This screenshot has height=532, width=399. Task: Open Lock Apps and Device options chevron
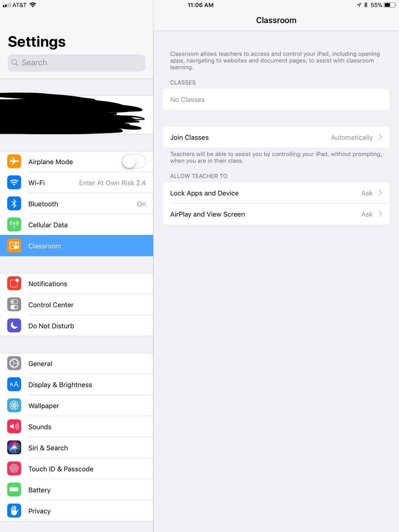click(380, 193)
